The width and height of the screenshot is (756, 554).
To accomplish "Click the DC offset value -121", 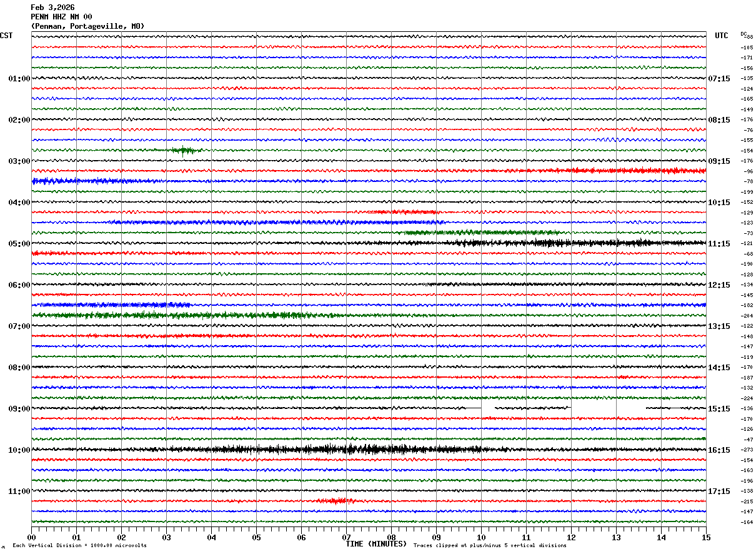I will [747, 243].
